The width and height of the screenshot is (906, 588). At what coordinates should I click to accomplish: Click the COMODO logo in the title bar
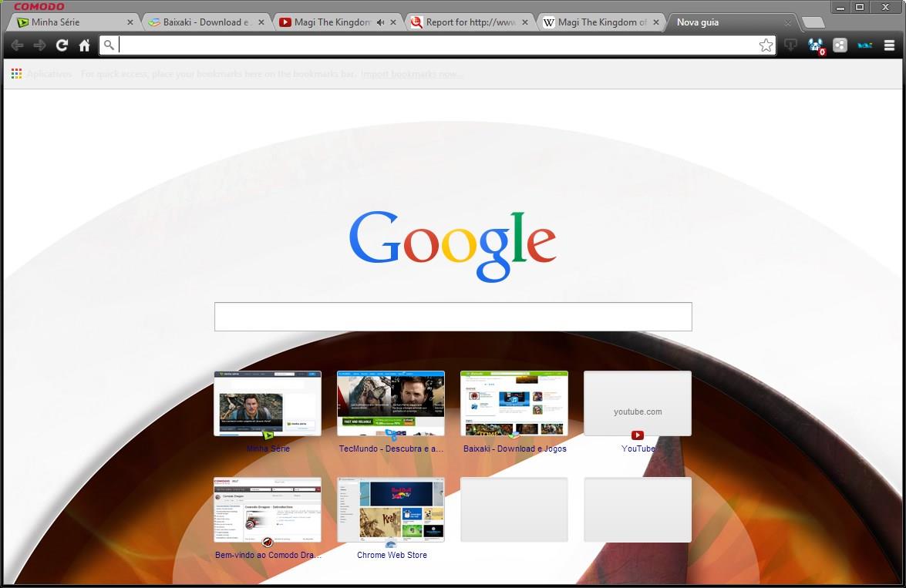pyautogui.click(x=39, y=6)
